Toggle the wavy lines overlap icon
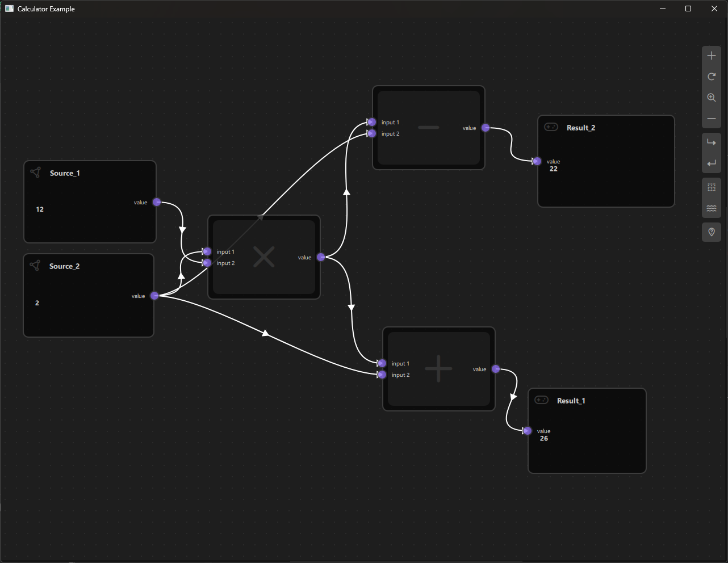The image size is (728, 563). pyautogui.click(x=712, y=208)
